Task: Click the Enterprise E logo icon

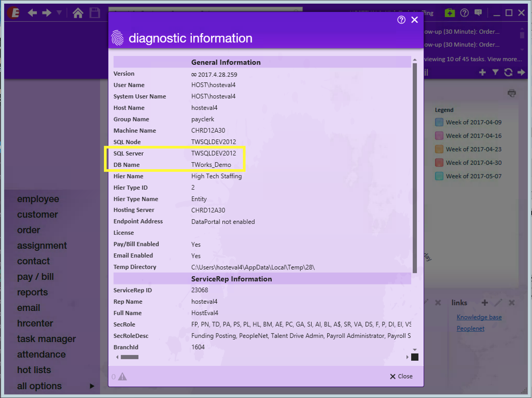Action: pyautogui.click(x=13, y=13)
